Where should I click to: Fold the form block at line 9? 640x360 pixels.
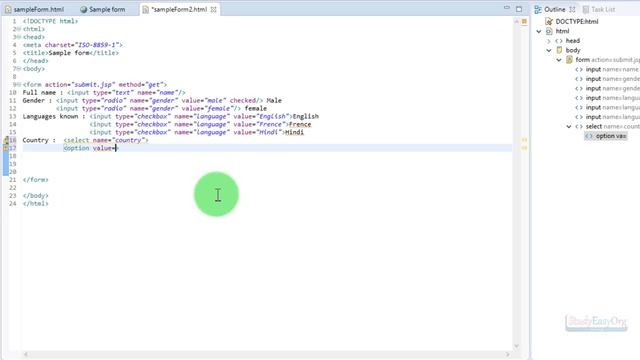click(19, 84)
